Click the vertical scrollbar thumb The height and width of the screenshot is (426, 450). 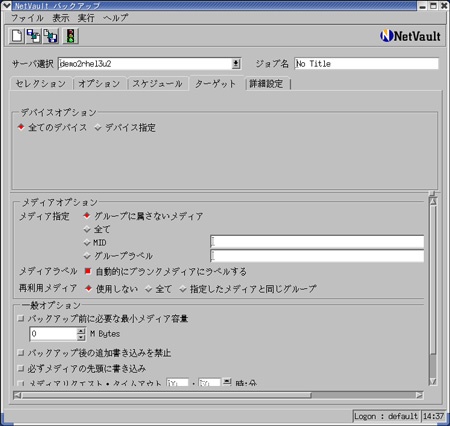433,281
